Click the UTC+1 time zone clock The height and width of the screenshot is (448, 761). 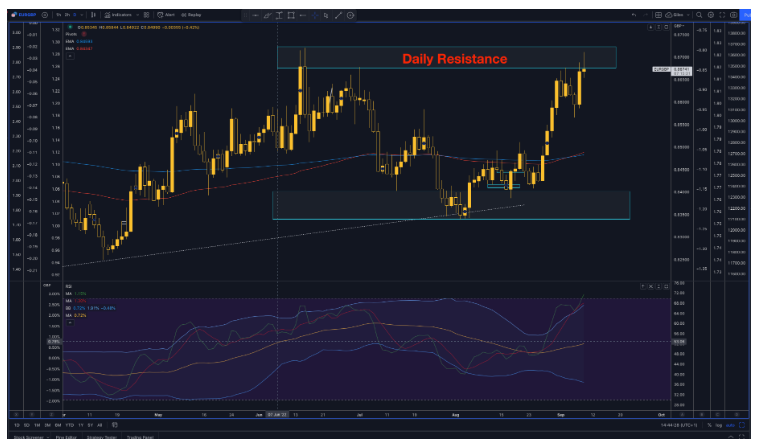[x=679, y=425]
